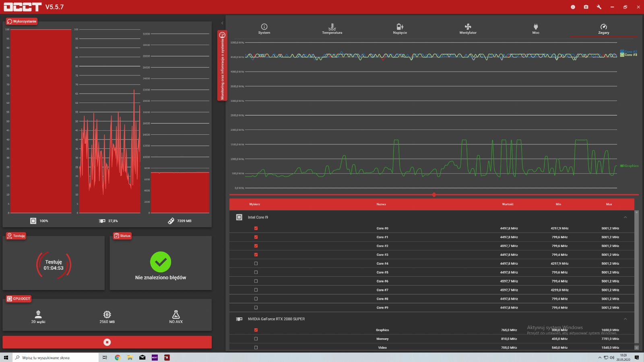
Task: Click the Max column header
Action: click(x=609, y=204)
